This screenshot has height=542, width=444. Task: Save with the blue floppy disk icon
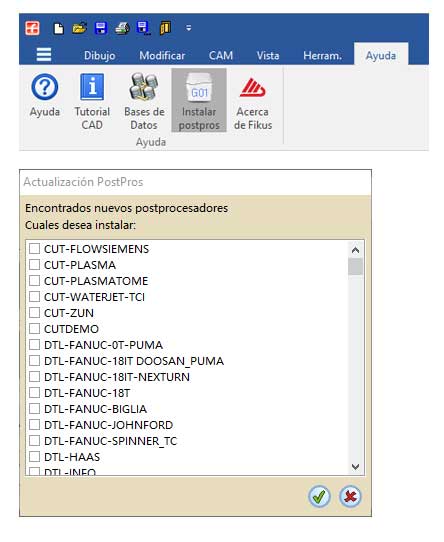tap(101, 28)
